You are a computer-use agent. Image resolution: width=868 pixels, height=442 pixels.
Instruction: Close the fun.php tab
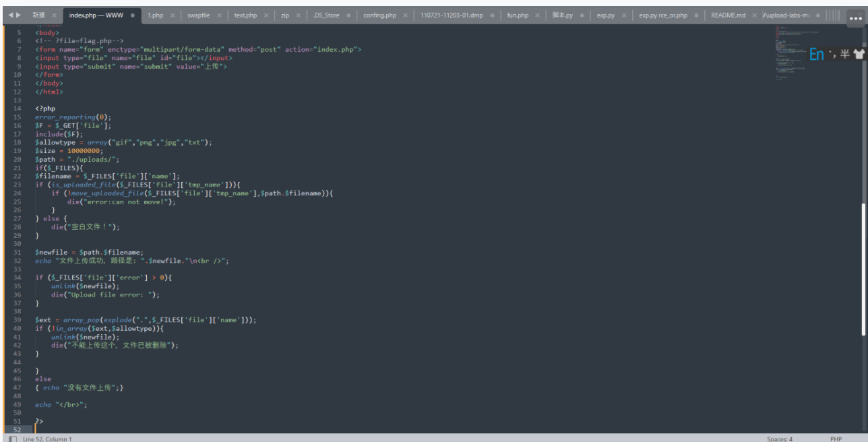click(x=538, y=15)
